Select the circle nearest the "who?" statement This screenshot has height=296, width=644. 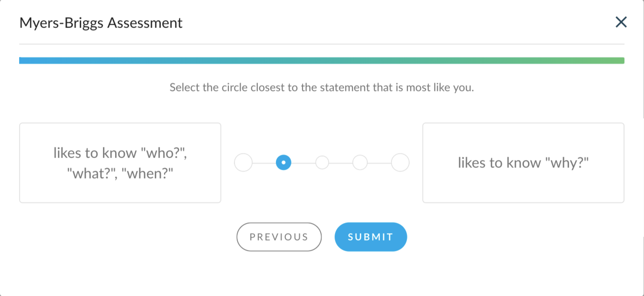(x=243, y=163)
